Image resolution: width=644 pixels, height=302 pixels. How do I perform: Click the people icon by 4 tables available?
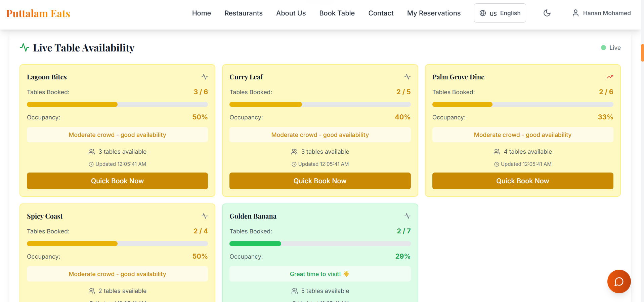tap(497, 152)
